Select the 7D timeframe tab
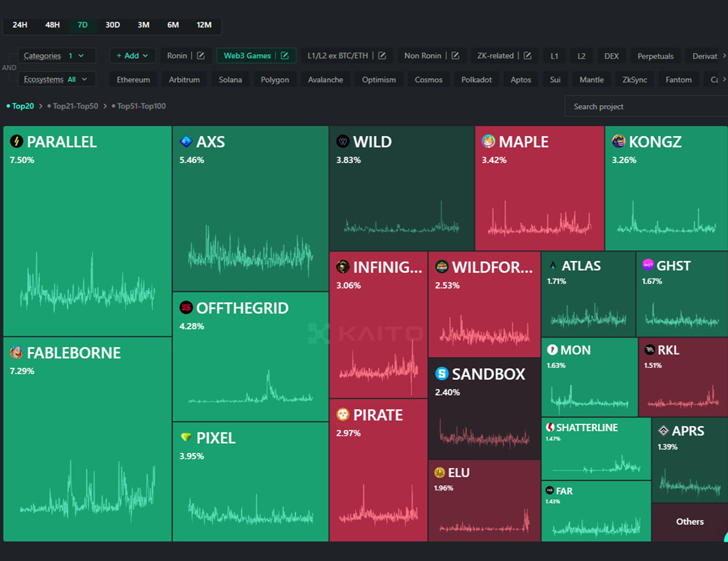 83,25
